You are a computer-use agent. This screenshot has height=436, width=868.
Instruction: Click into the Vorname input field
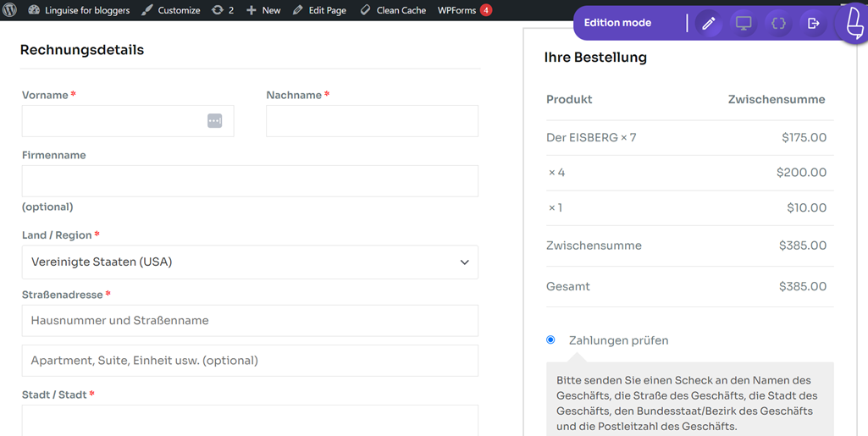pyautogui.click(x=128, y=120)
